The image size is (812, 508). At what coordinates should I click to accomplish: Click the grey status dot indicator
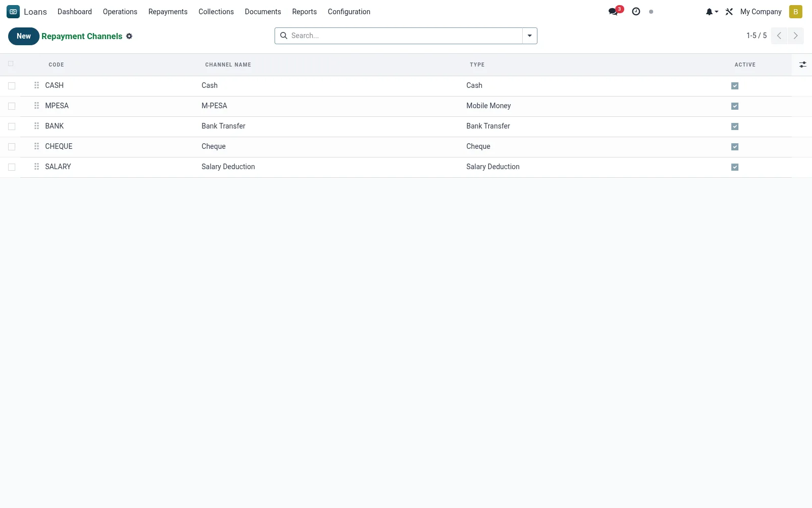[x=651, y=12]
